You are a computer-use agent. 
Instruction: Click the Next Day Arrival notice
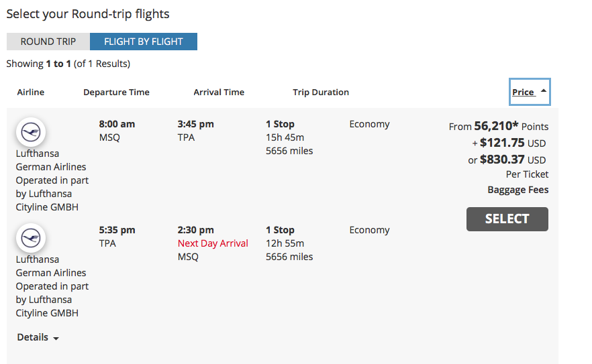coord(213,243)
